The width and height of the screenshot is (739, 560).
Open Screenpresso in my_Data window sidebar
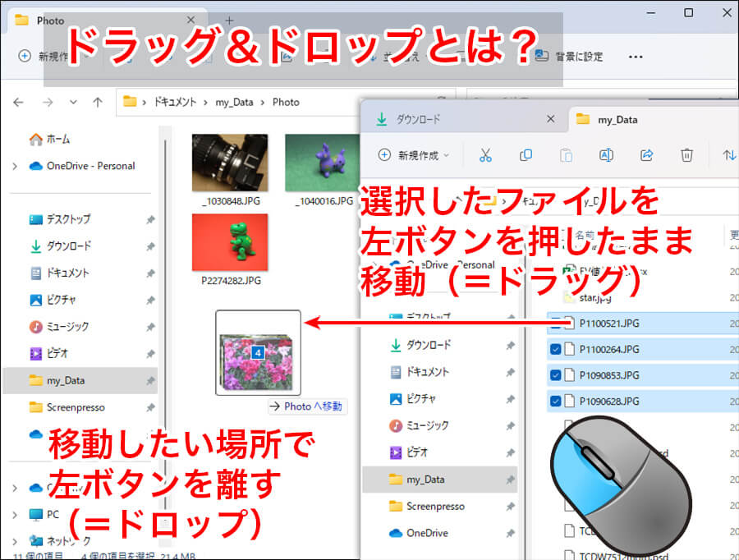click(x=427, y=507)
